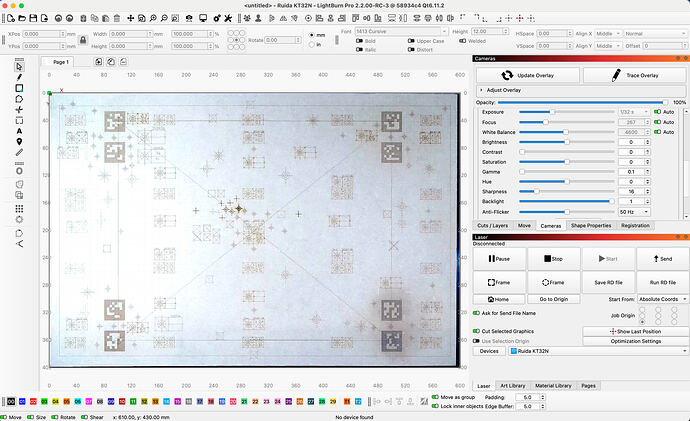
Task: Open the Normal text mode dropdown
Action: pyautogui.click(x=655, y=33)
